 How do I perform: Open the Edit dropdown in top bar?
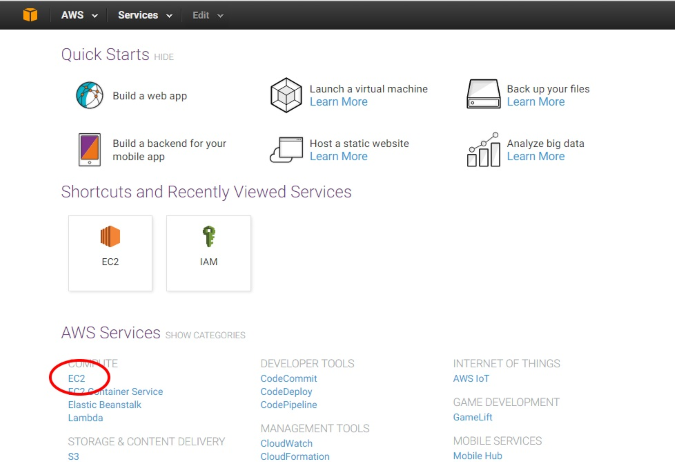[207, 16]
